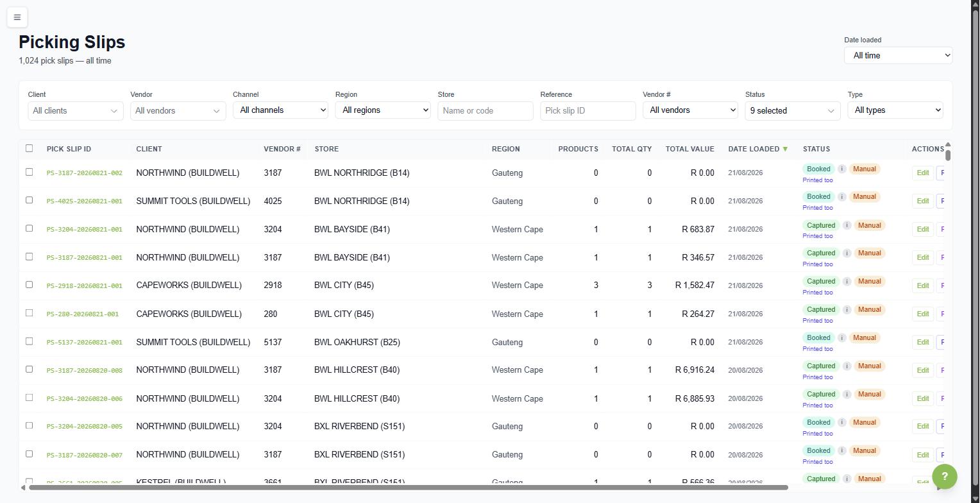Focus the Reference Pick slip ID field

tap(588, 110)
